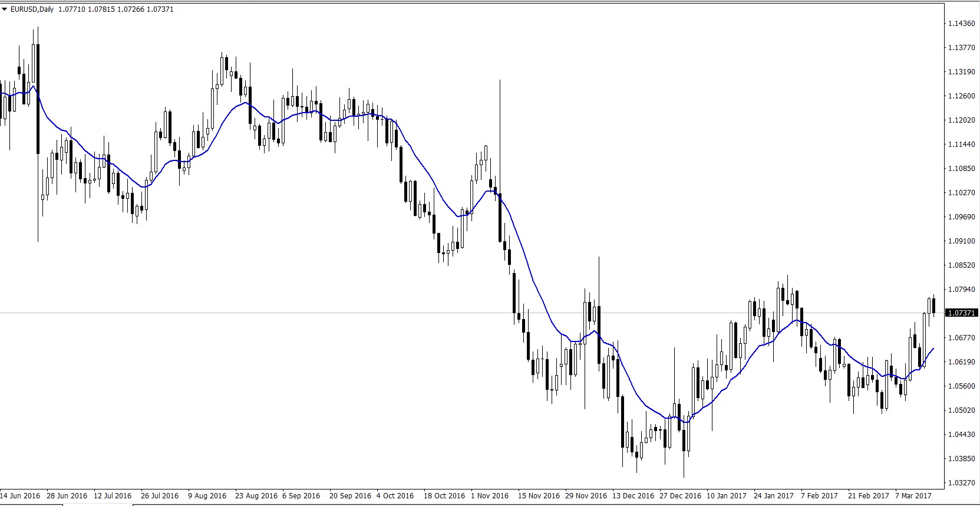The image size is (980, 506).
Task: Click the most recent candlestick on the chart
Action: pos(933,305)
